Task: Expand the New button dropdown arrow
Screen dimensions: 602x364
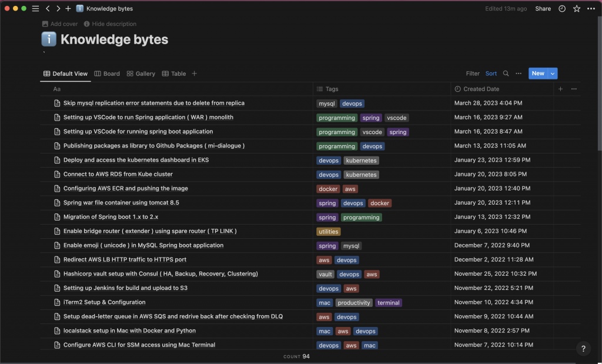Action: point(553,74)
